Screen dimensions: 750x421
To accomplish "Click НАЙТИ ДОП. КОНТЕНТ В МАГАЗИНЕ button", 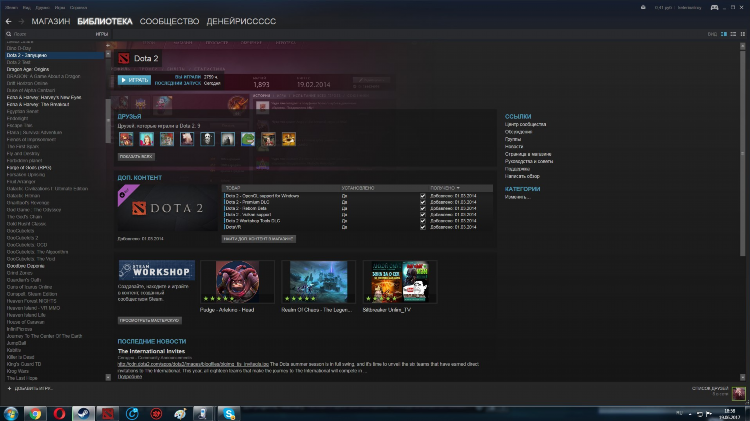I will click(258, 239).
